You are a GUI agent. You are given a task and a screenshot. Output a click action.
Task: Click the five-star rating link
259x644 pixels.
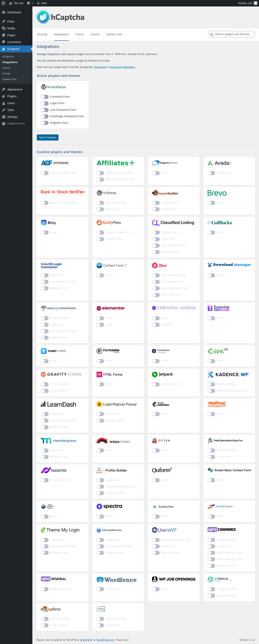pyautogui.click(x=86, y=640)
